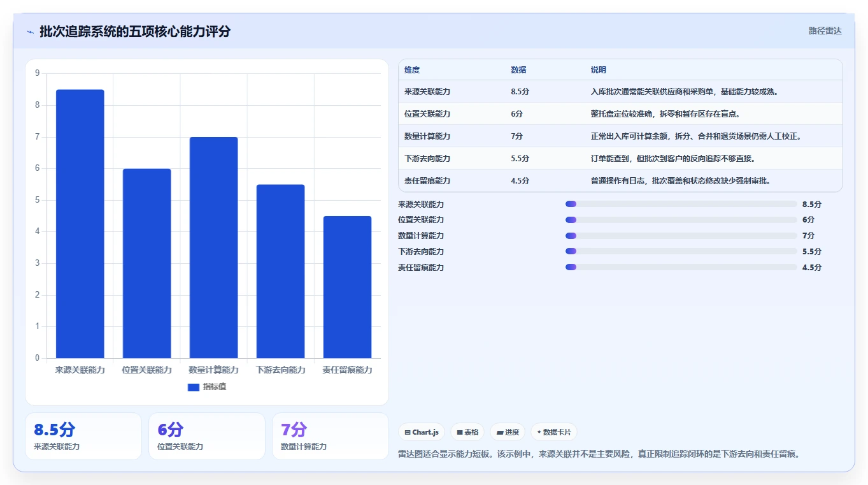Screen dimensions: 868x485
Task: Select the 进度 chip
Action: (x=508, y=432)
